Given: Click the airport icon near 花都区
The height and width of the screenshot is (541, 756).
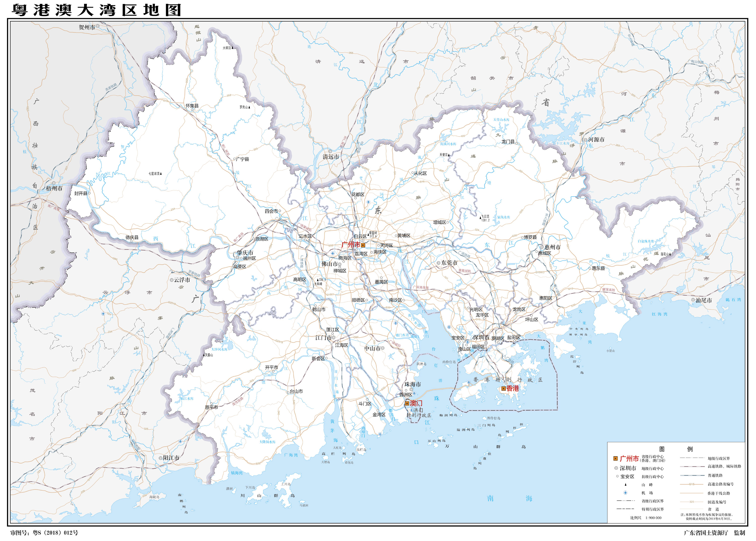Looking at the screenshot, I should 368,202.
